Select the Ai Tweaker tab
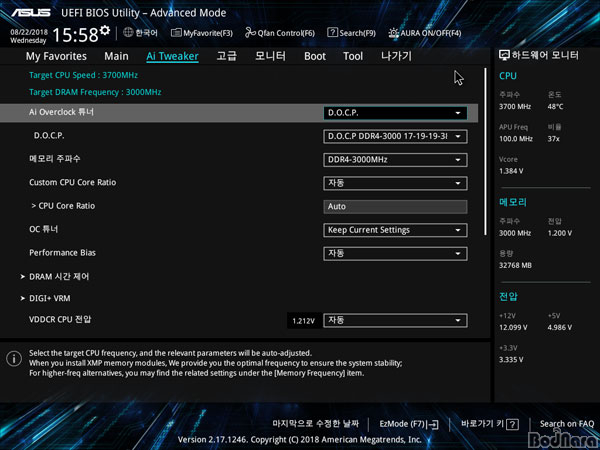The image size is (600, 450). click(172, 56)
